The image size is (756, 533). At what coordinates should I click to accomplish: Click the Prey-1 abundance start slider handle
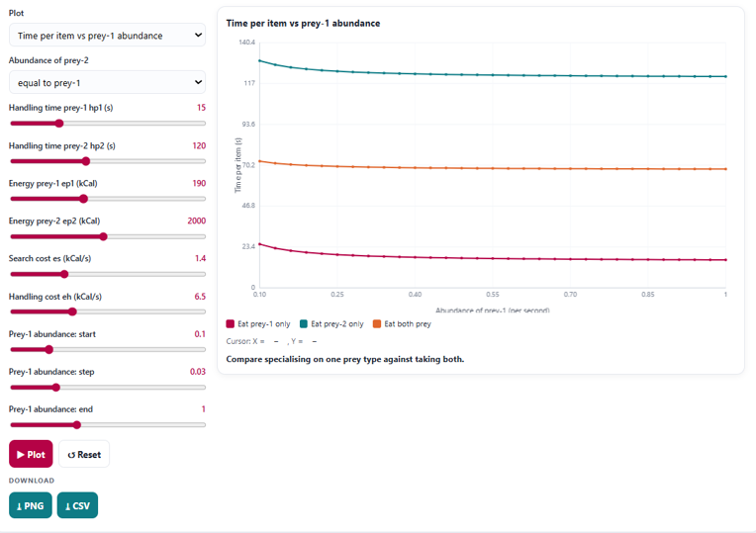(48, 349)
